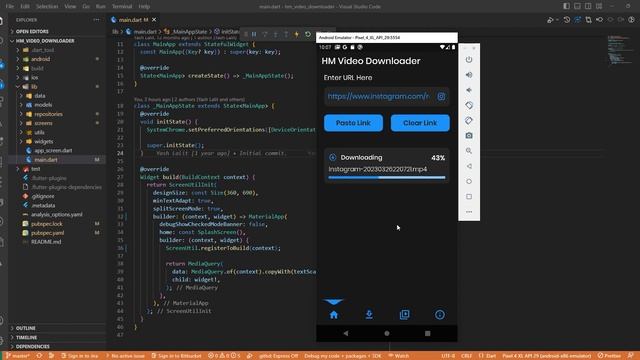
Task: Click the downloading status circle icon
Action: click(333, 157)
